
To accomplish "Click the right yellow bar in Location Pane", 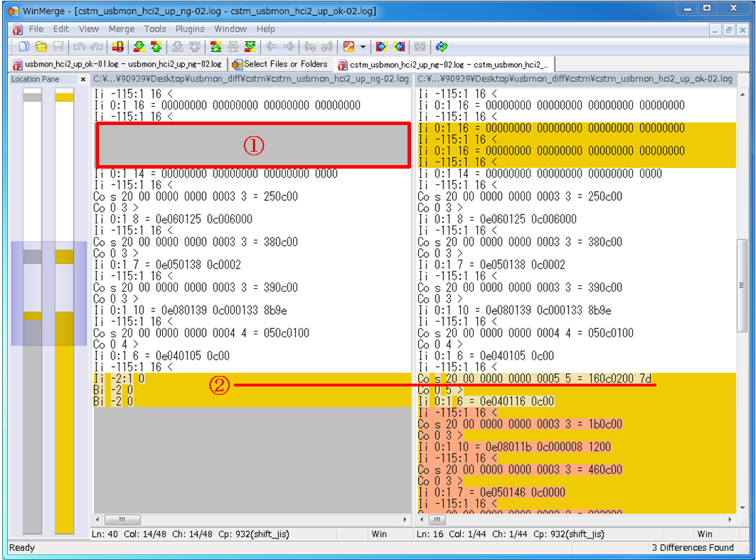I will (64, 311).
